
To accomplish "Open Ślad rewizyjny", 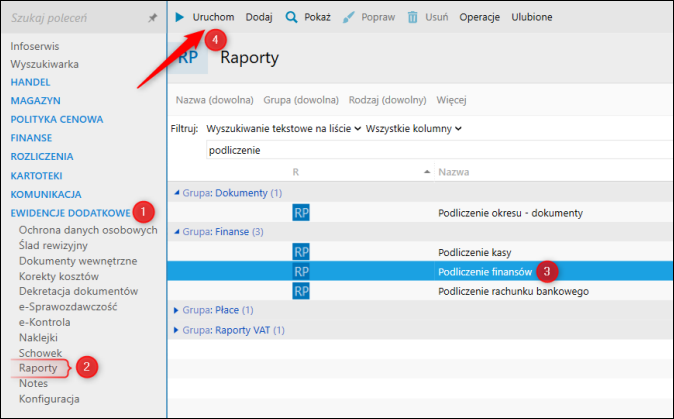I will [53, 245].
